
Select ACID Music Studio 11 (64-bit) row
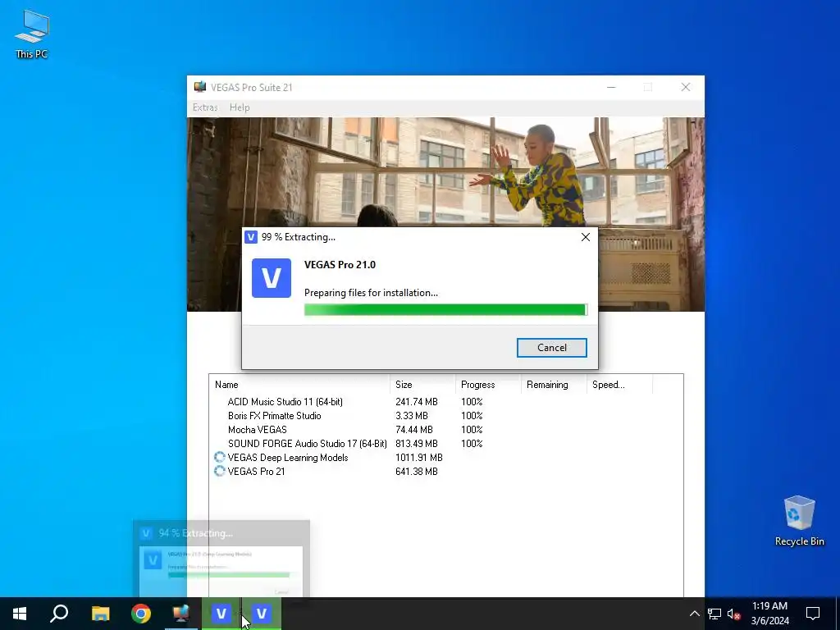click(445, 402)
